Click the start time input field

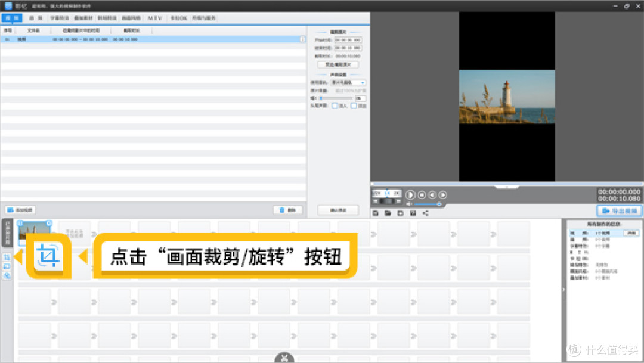click(x=348, y=40)
